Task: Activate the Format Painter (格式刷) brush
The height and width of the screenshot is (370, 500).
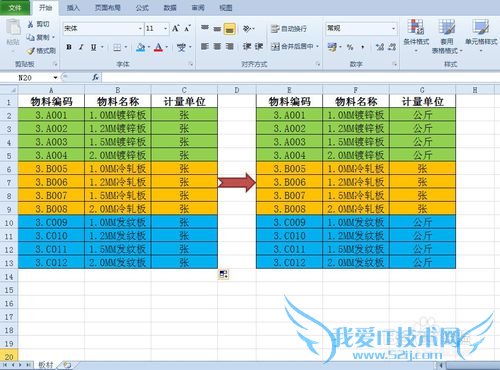Action: [x=31, y=51]
